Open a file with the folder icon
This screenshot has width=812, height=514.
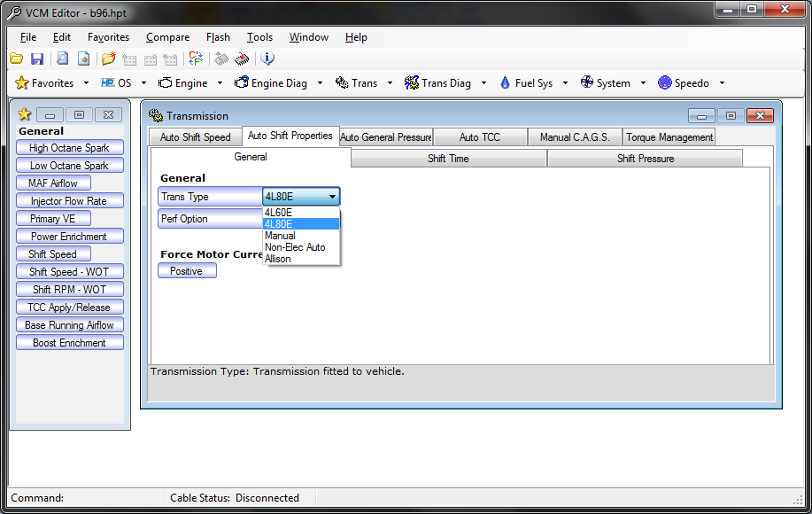(x=16, y=58)
